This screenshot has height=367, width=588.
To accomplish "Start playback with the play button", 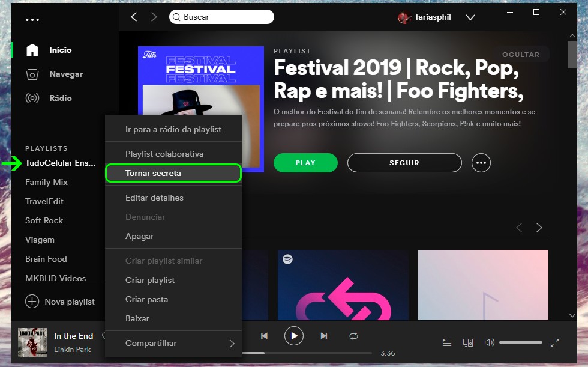I will (x=293, y=336).
